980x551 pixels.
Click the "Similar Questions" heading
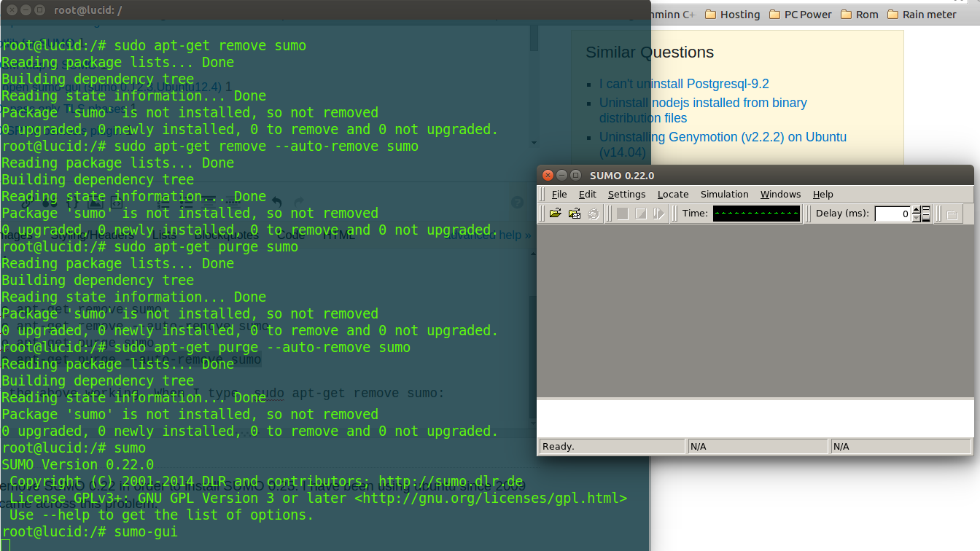(650, 52)
